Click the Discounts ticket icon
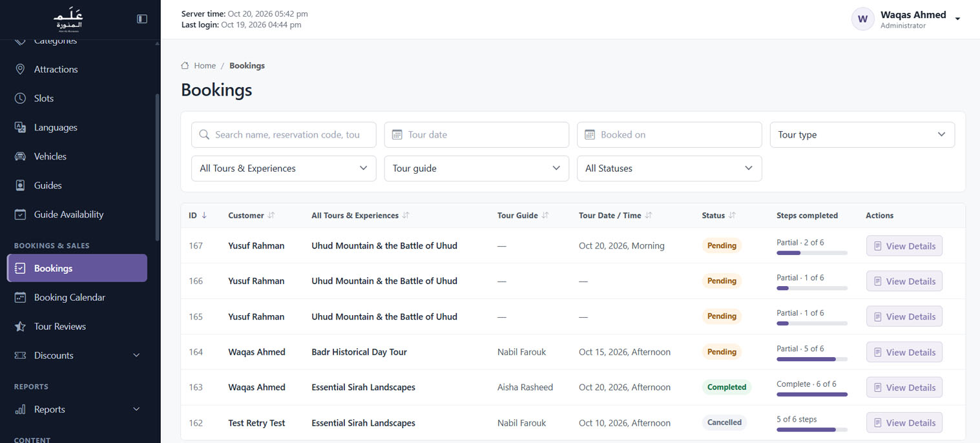This screenshot has width=980, height=443. (x=20, y=355)
